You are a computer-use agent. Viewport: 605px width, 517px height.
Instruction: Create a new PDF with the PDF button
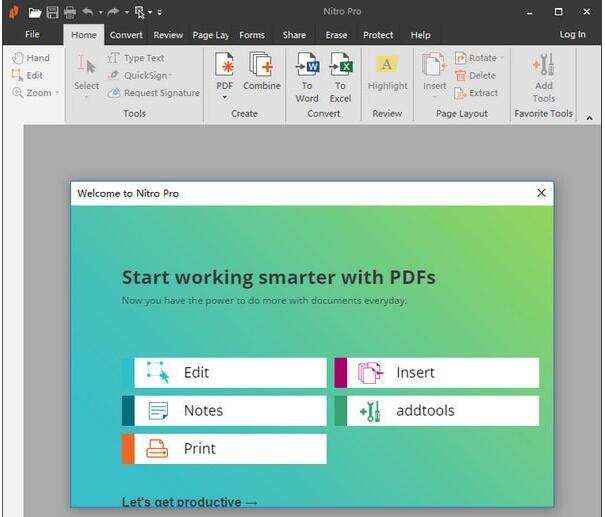click(225, 71)
